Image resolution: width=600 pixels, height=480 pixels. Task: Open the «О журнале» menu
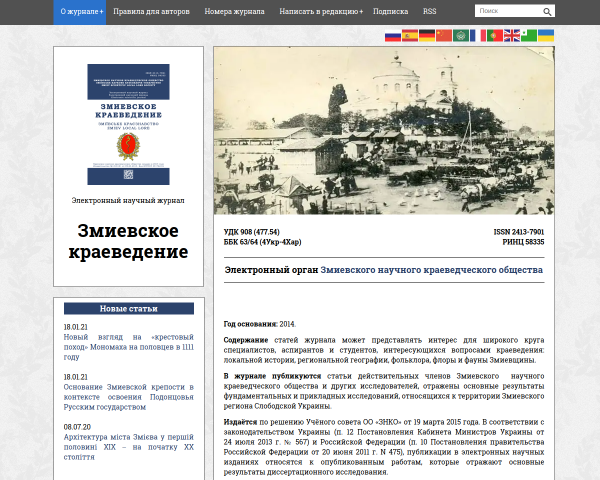pos(80,12)
